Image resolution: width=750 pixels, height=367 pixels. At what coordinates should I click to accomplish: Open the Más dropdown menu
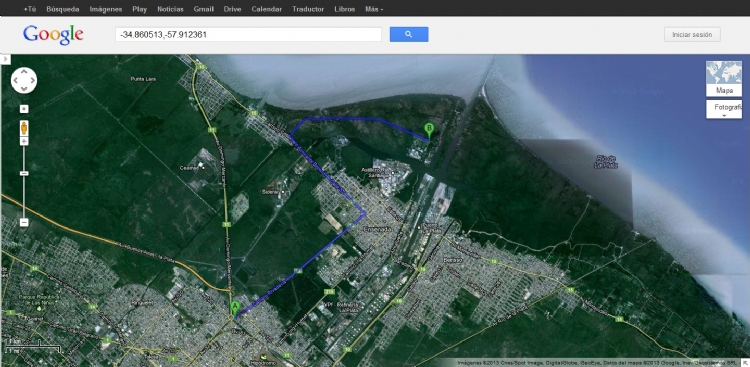point(374,9)
